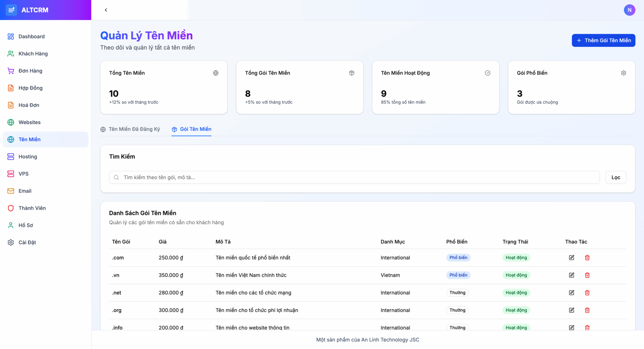
Task: Click the Đơn Hàng shopping cart icon
Action: pos(11,71)
